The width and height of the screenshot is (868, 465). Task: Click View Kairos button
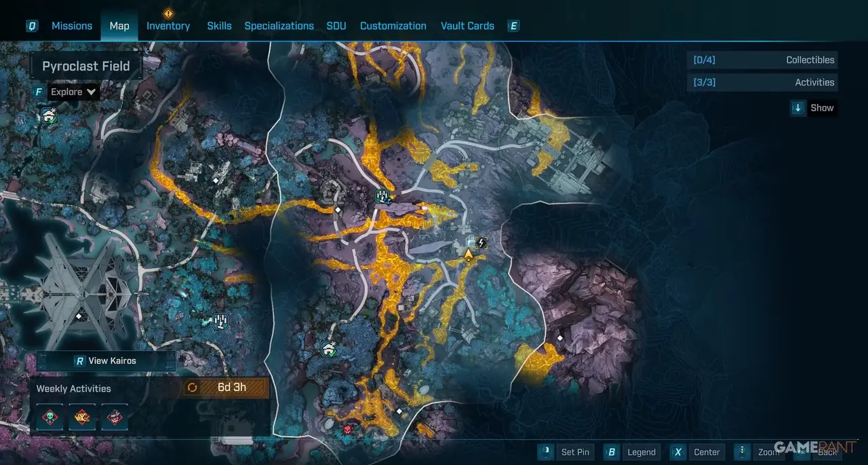point(106,360)
